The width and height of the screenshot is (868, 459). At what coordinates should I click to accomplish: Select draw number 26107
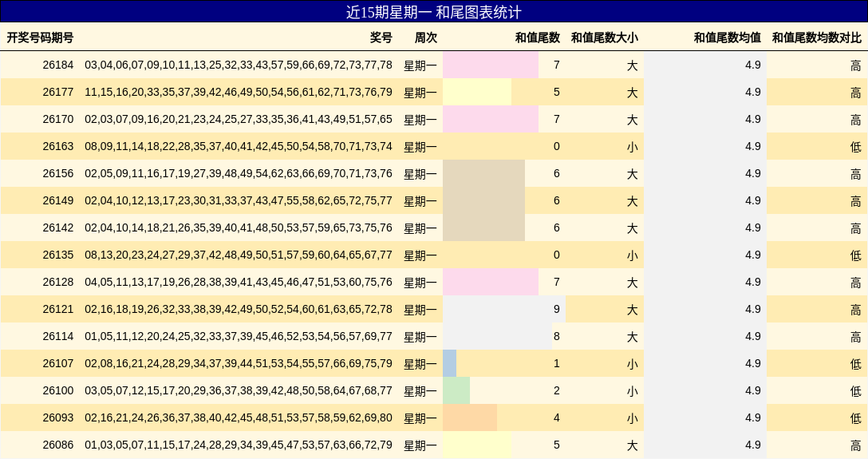click(x=58, y=363)
